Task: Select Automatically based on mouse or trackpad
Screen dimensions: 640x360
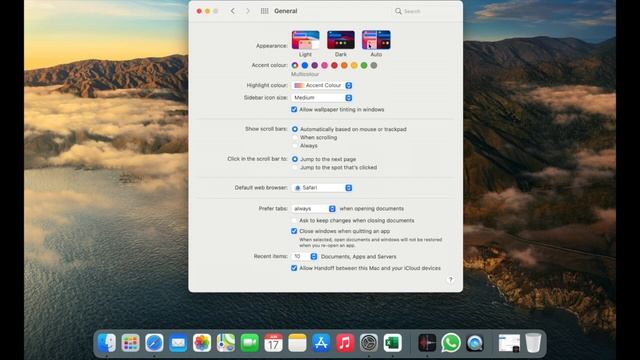Action: [295, 129]
